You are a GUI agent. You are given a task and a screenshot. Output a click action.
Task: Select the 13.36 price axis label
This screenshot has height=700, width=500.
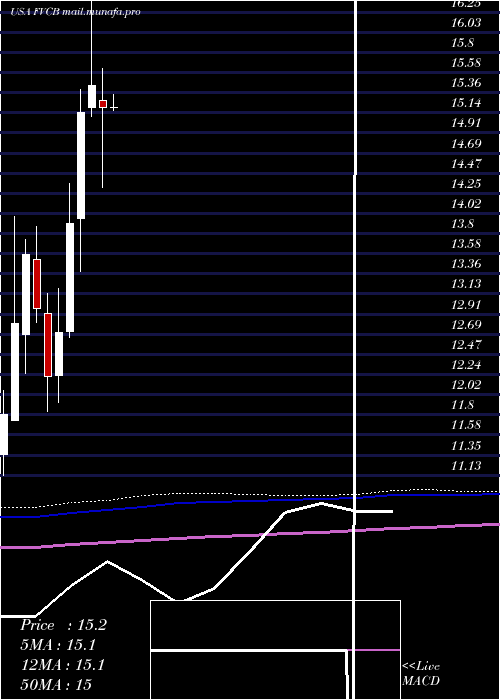click(466, 264)
